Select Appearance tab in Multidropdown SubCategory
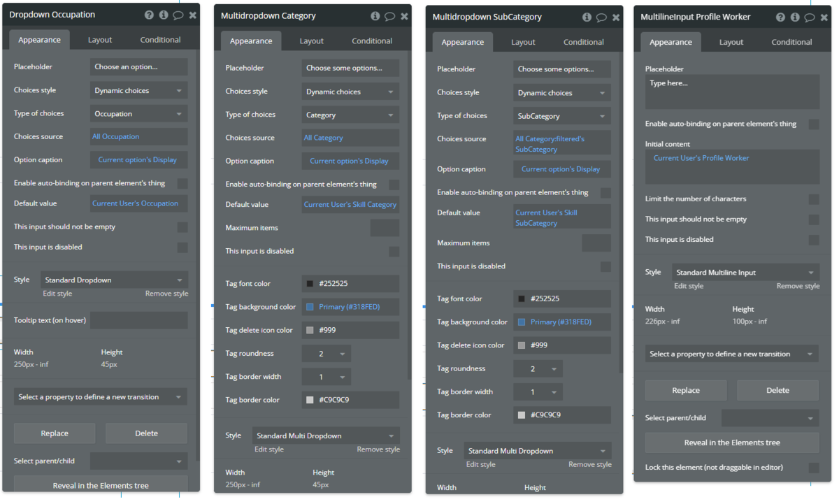This screenshot has width=839, height=504. tap(463, 42)
